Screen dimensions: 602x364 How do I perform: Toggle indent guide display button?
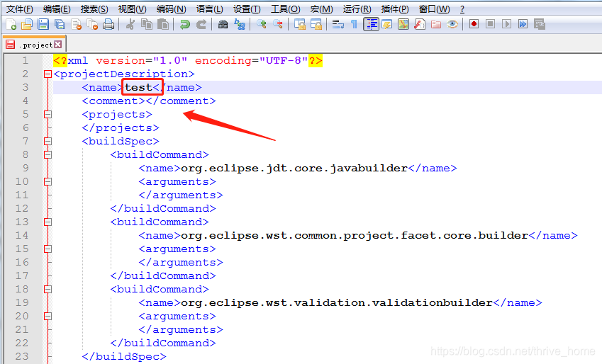pyautogui.click(x=371, y=25)
